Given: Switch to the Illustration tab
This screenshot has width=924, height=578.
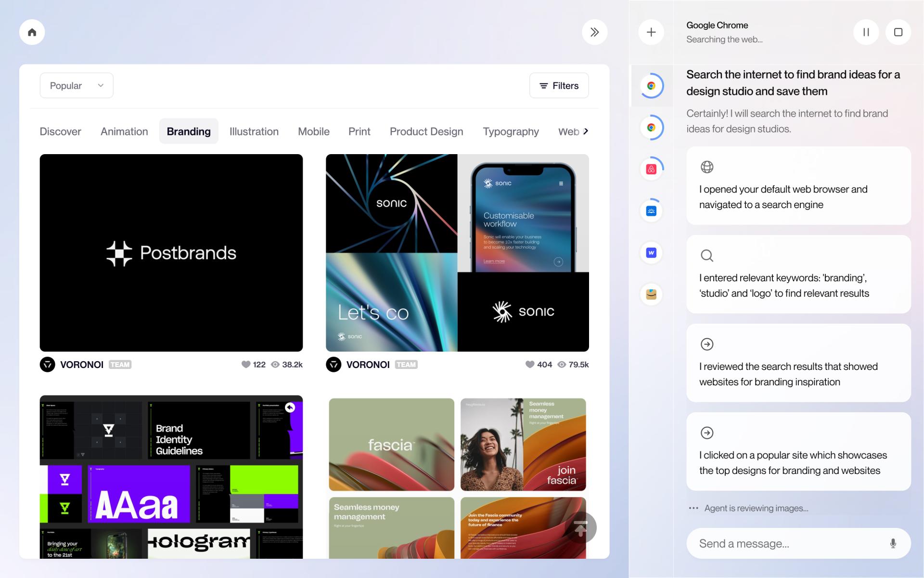Looking at the screenshot, I should (x=254, y=131).
